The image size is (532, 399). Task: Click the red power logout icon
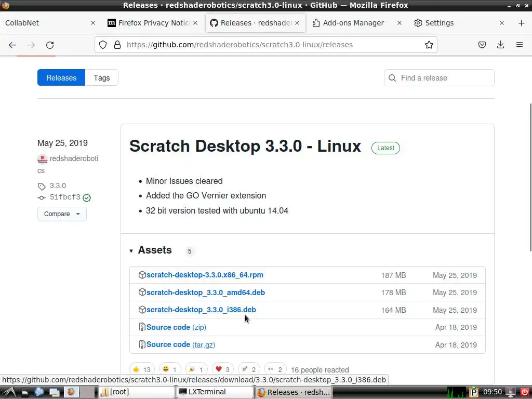[x=524, y=392]
